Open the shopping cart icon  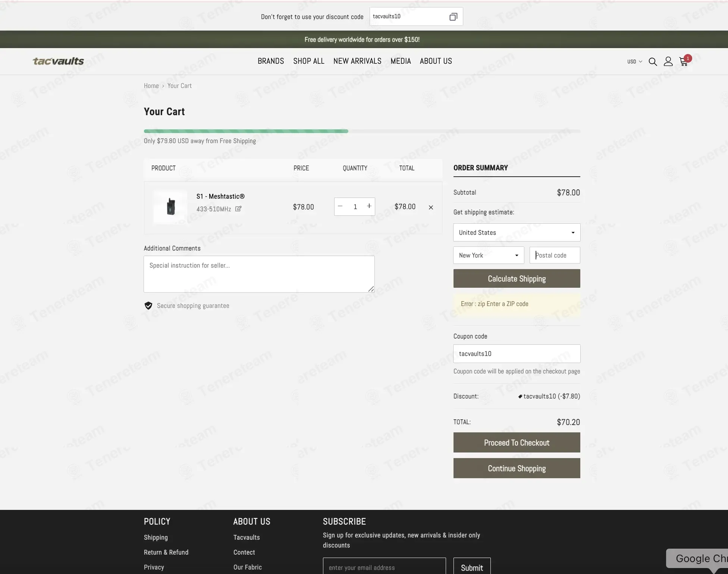(x=684, y=61)
